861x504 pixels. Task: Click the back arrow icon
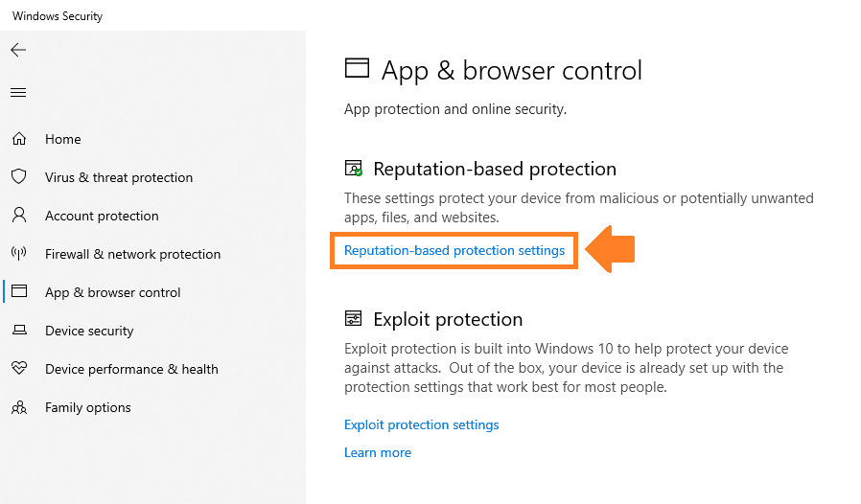point(18,50)
